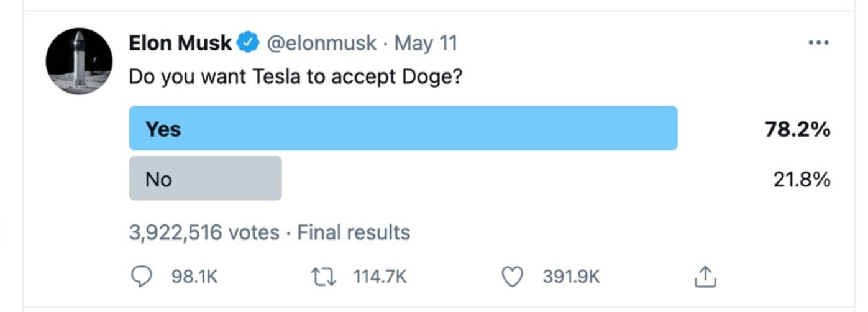The height and width of the screenshot is (312, 868).
Task: Click the 391.9K likes count
Action: point(571,277)
